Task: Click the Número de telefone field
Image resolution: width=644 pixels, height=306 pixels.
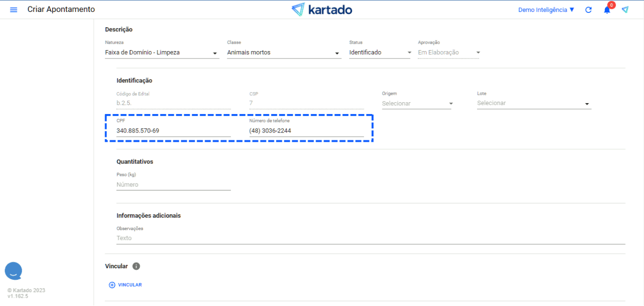Action: (x=306, y=131)
